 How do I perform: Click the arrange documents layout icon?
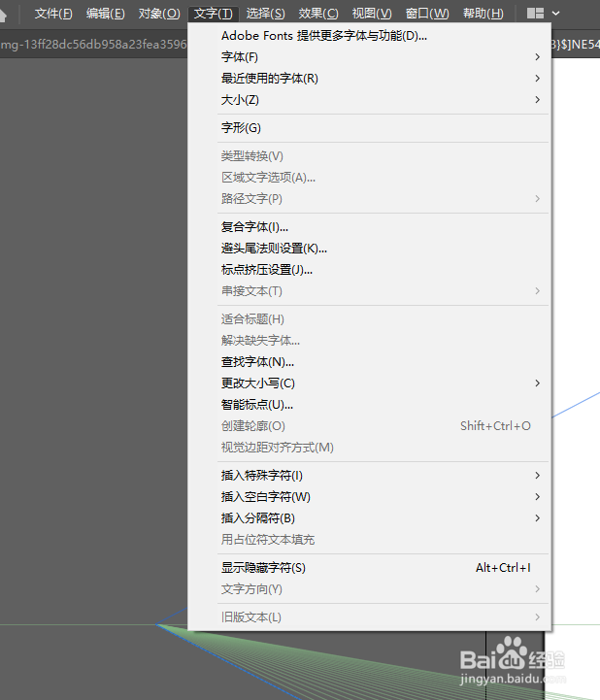click(535, 14)
